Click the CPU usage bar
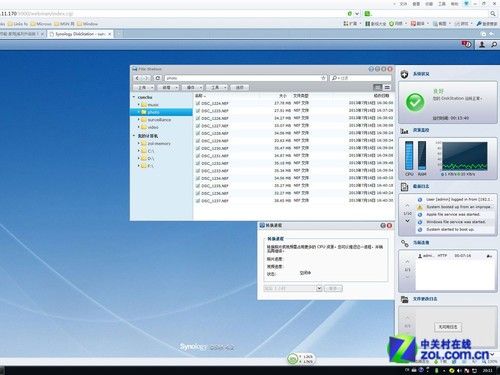This screenshot has width=500, height=375. pos(409,156)
